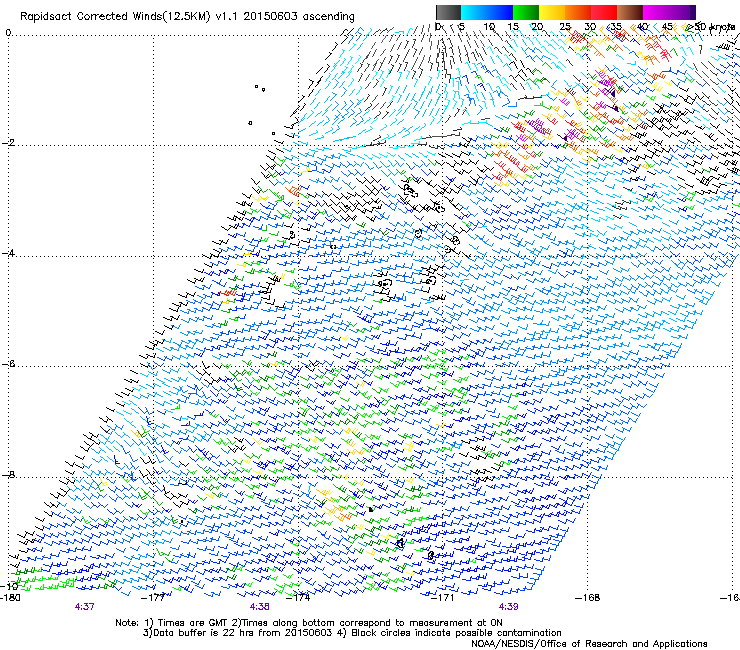Viewport: 740px width, 650px height.
Task: Select the red 30–35 knot color bar segment
Action: pyautogui.click(x=604, y=12)
